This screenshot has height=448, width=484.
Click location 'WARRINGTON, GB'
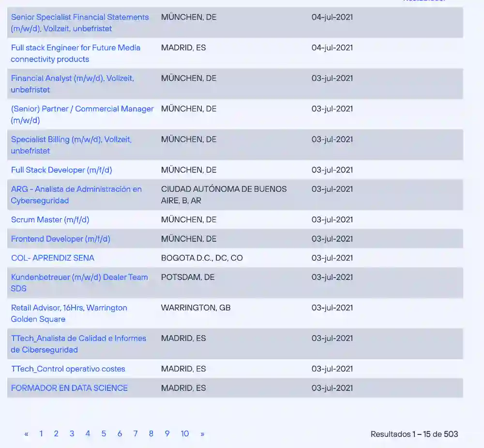(196, 308)
